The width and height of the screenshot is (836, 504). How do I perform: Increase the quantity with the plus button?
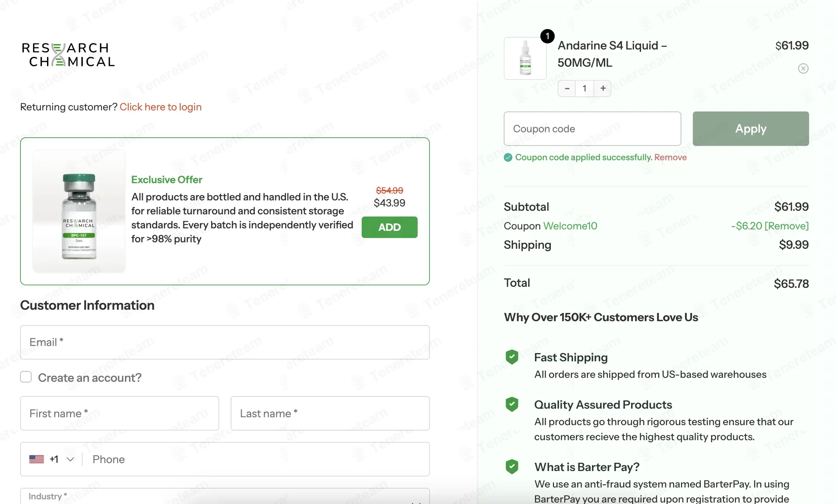(603, 88)
